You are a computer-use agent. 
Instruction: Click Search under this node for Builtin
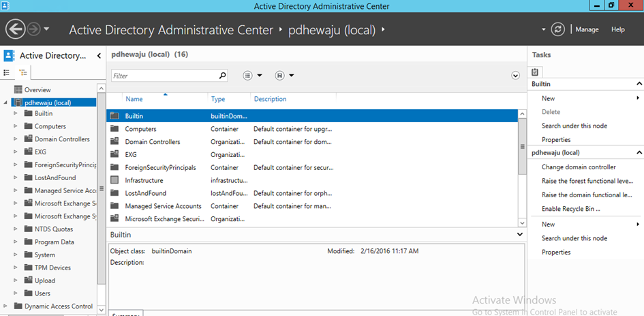tap(574, 126)
